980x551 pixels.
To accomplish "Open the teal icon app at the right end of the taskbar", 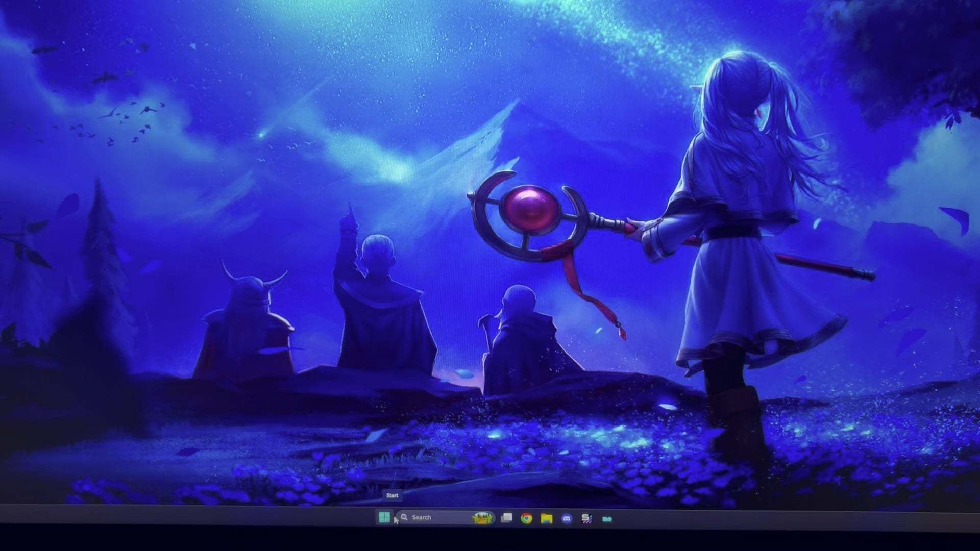I will click(x=607, y=519).
